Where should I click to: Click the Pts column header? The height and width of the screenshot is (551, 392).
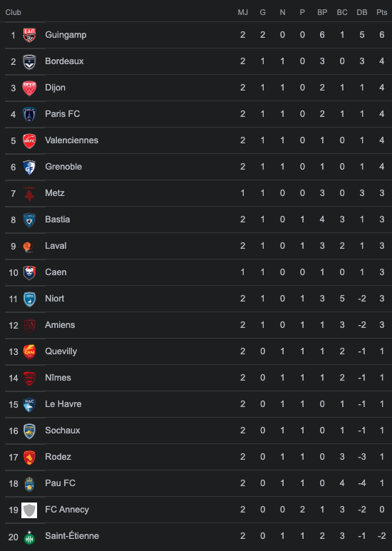click(x=382, y=12)
